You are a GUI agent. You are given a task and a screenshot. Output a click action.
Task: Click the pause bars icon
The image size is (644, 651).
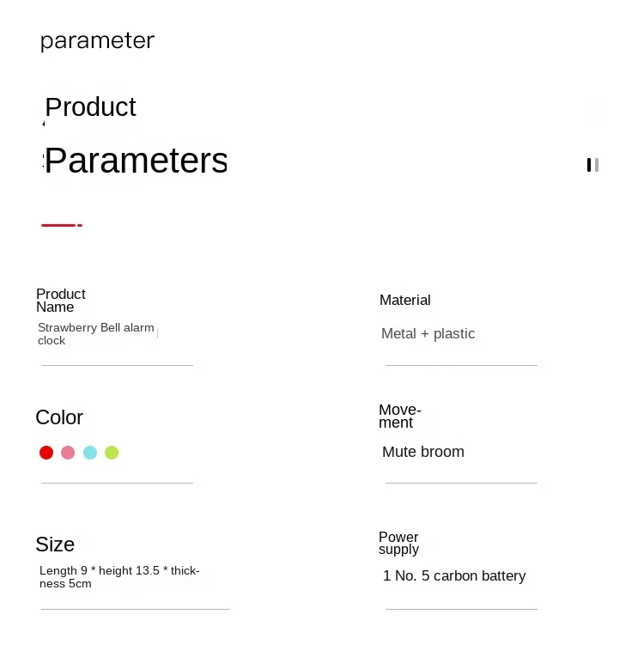point(592,165)
